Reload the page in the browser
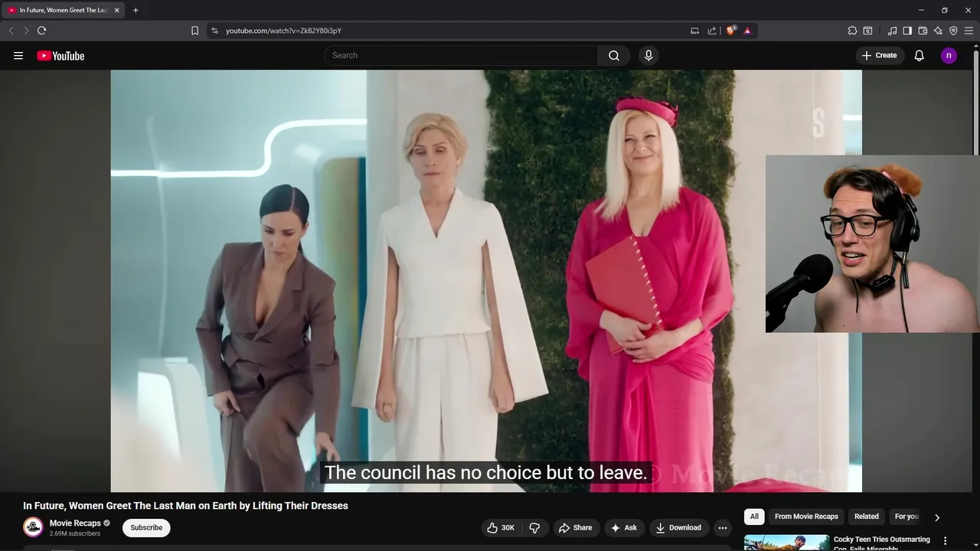The width and height of the screenshot is (980, 551). coord(41,31)
